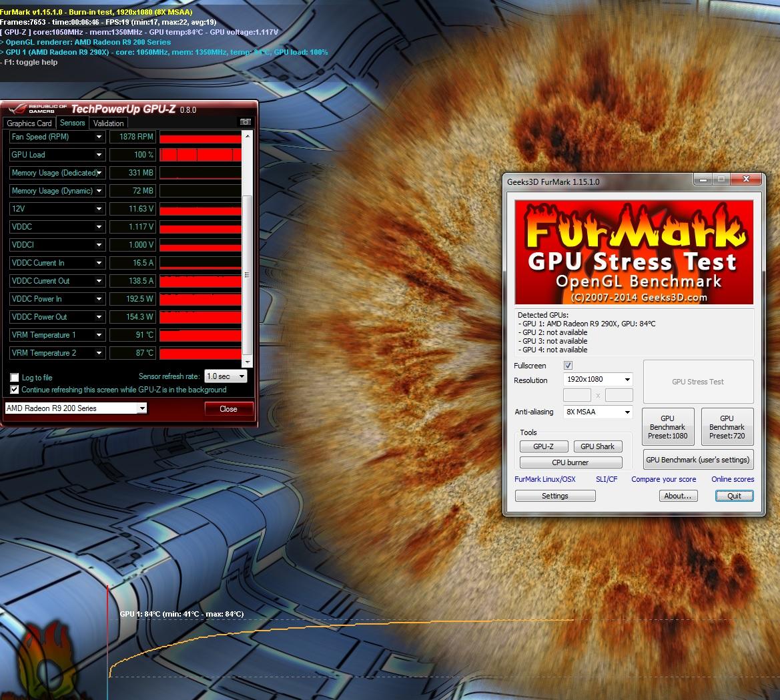Click the GPU-Z sensor list scrollbar thumb
The image size is (780, 700).
coord(248,275)
